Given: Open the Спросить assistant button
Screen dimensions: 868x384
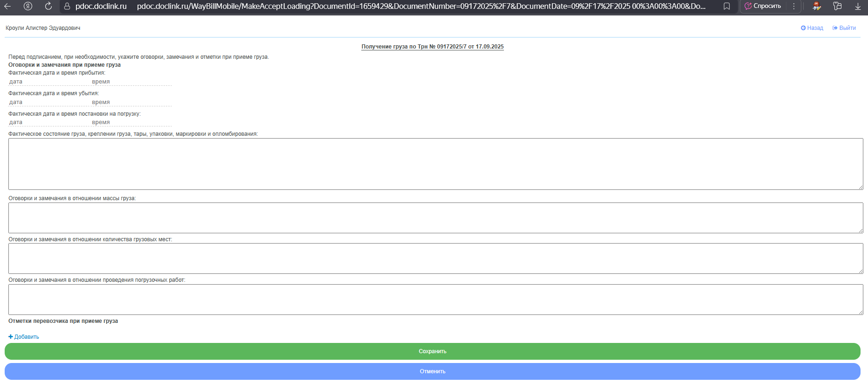Looking at the screenshot, I should [763, 6].
